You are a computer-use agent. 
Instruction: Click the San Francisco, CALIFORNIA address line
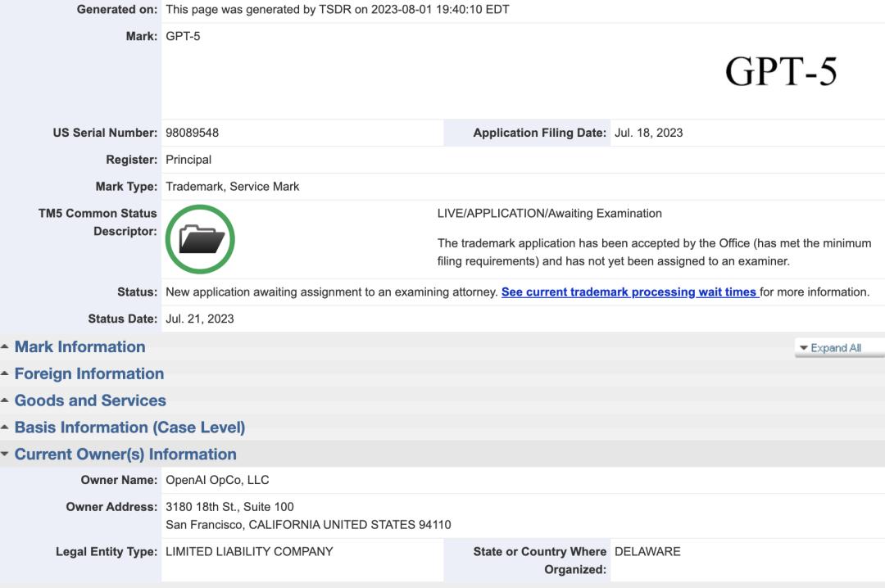[x=308, y=525]
